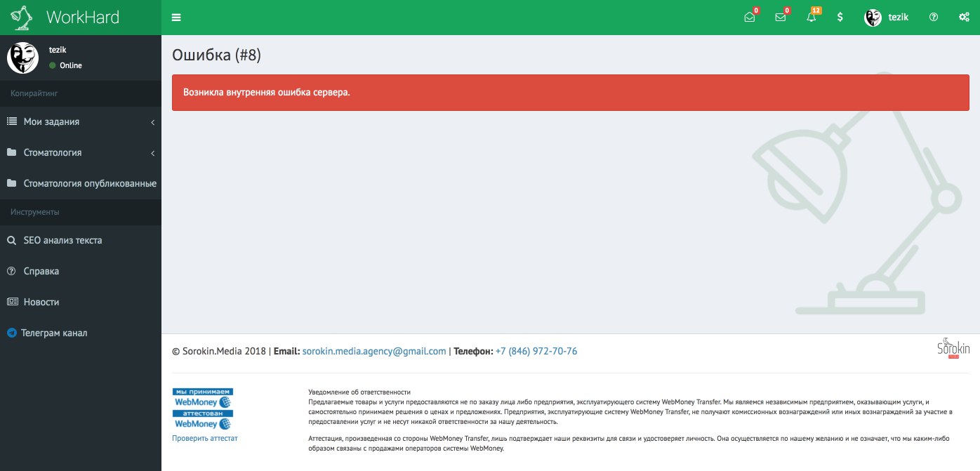
Task: Click the © Sorokin.Media 2018 text
Action: click(219, 351)
